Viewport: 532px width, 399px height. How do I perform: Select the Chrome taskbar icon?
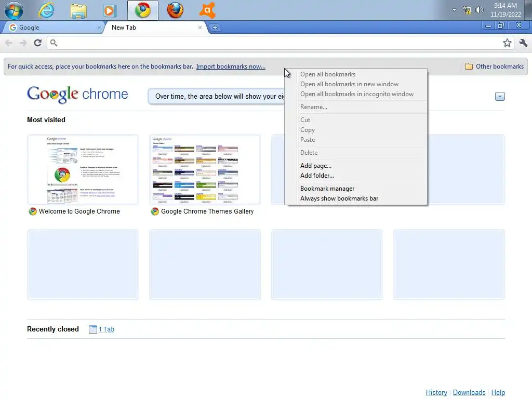(143, 10)
